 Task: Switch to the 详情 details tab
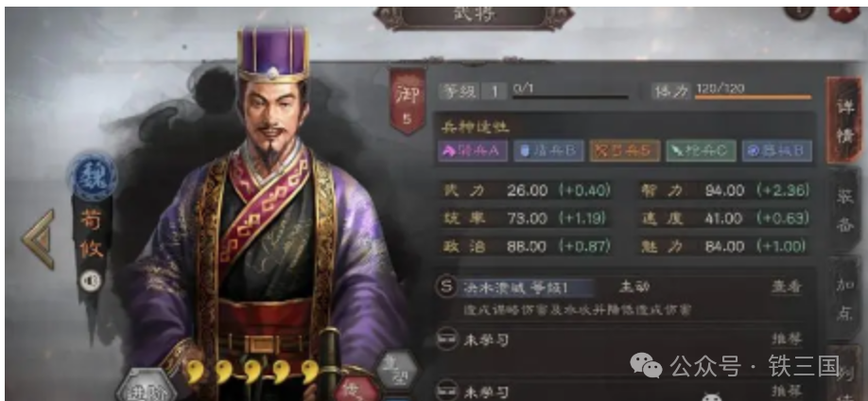(x=844, y=120)
